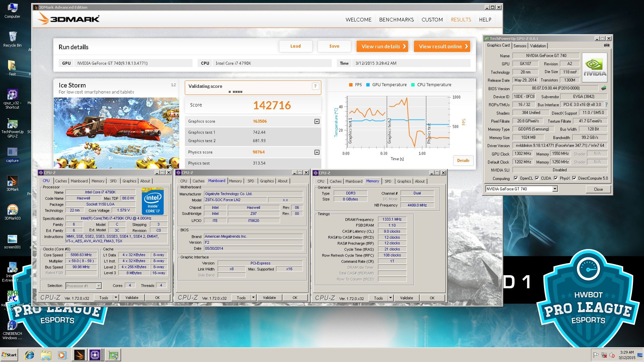644x362 pixels.
Task: Launch TechPowerUp GPU-Z desktop icon
Action: click(12, 128)
